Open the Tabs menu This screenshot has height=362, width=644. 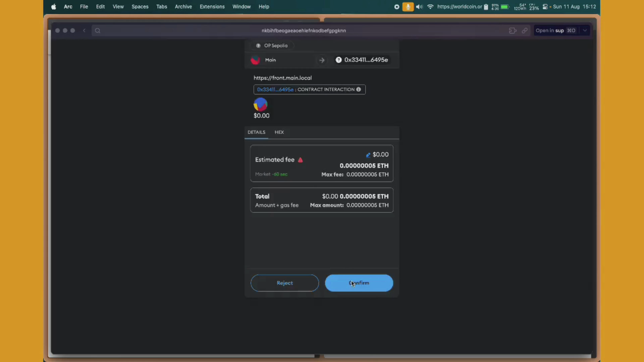162,7
